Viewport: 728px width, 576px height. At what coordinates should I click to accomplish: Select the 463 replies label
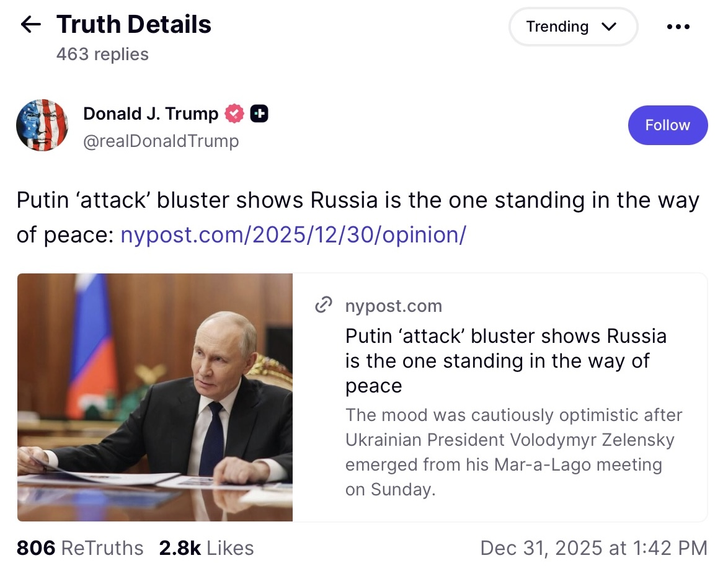pyautogui.click(x=102, y=54)
